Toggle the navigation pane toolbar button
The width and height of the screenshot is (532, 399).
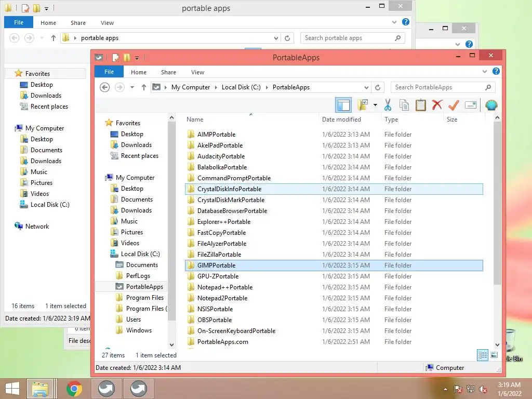[x=343, y=105]
